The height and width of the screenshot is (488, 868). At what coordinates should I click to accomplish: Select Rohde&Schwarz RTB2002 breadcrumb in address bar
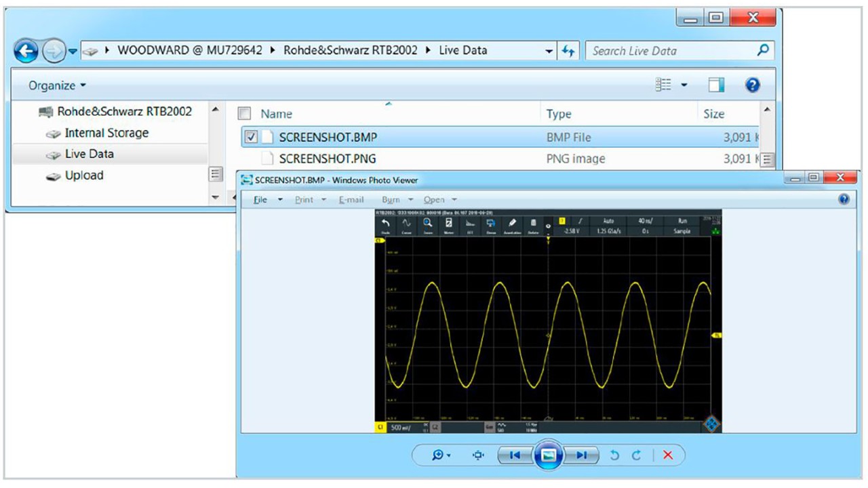[350, 50]
